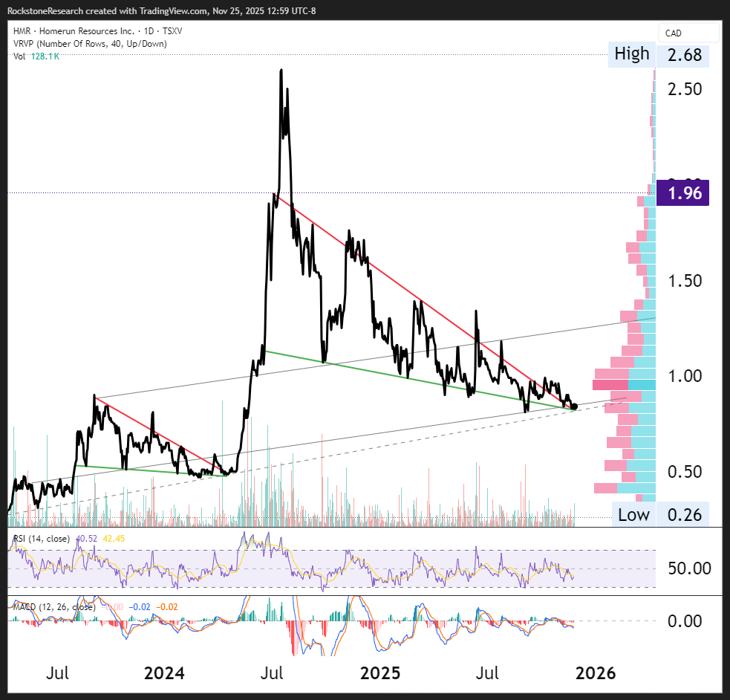Select the 2024 label on time axis

coord(163,673)
